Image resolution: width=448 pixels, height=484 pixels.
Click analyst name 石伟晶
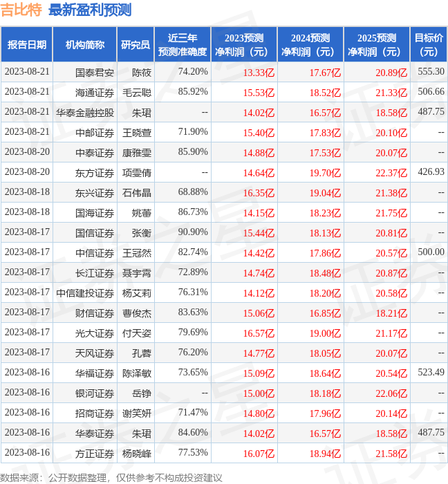click(137, 193)
